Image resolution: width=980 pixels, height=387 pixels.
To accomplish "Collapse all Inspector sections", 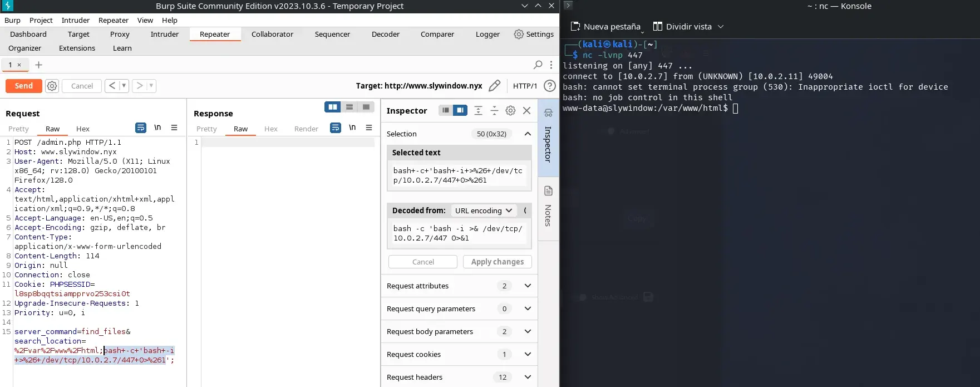I will pyautogui.click(x=494, y=111).
